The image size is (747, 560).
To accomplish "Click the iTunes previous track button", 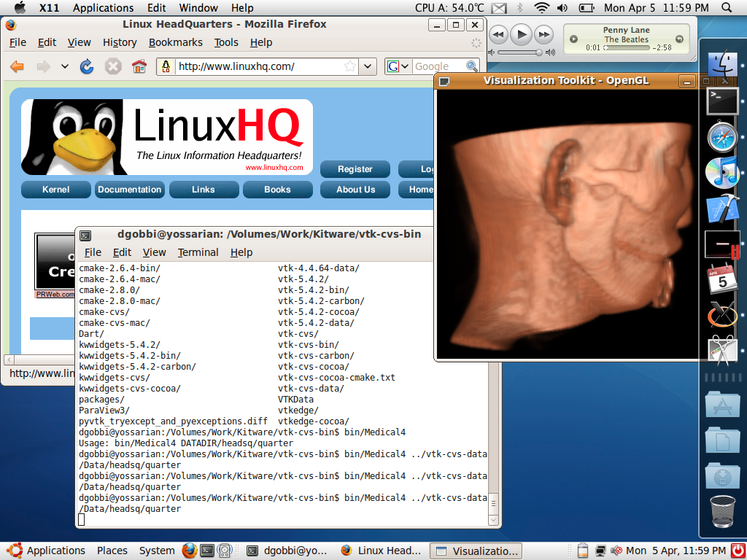I will 498,34.
